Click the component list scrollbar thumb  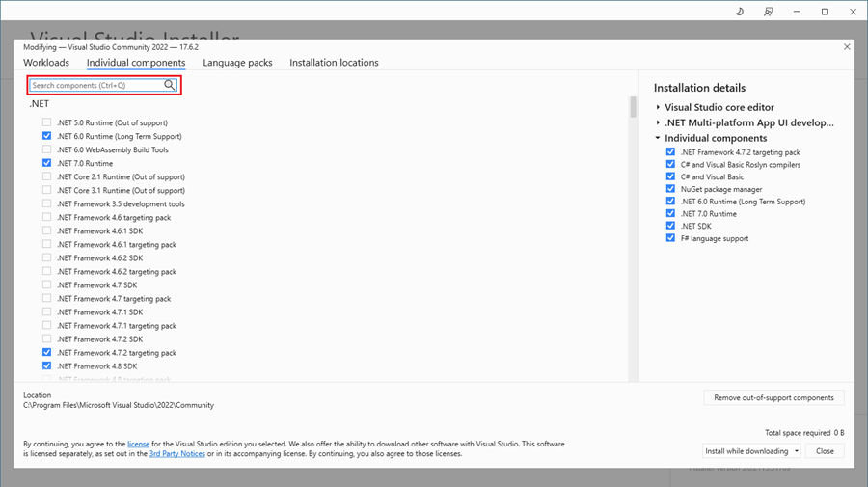(634, 107)
